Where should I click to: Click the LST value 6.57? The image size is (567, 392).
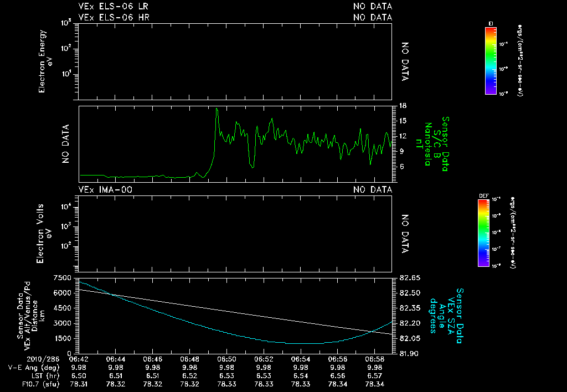[x=375, y=376]
